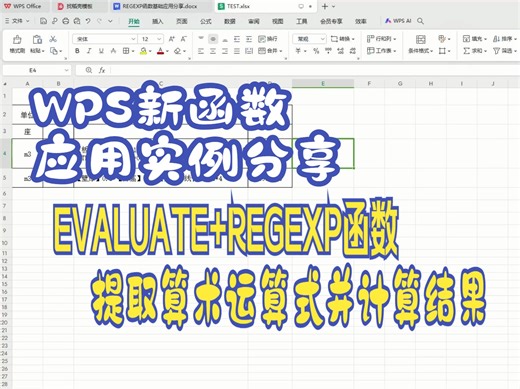This screenshot has height=389, width=520.
Task: Center cell text horizontally
Action: point(213,51)
